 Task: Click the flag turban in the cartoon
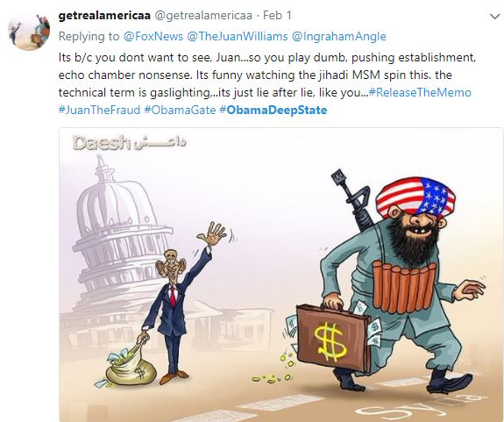click(415, 197)
